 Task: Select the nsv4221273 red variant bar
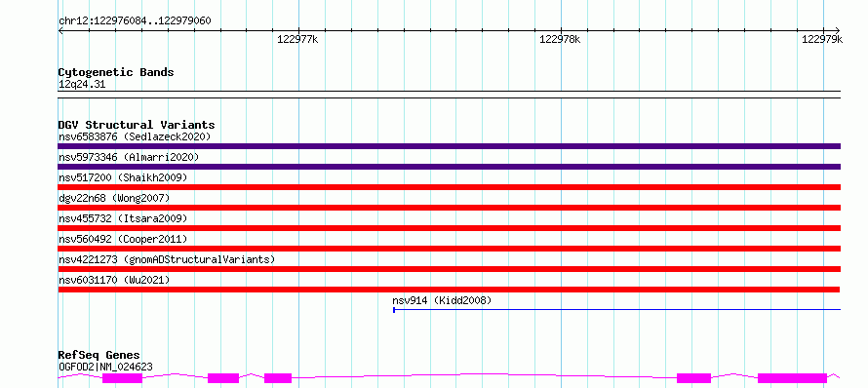[x=449, y=269]
